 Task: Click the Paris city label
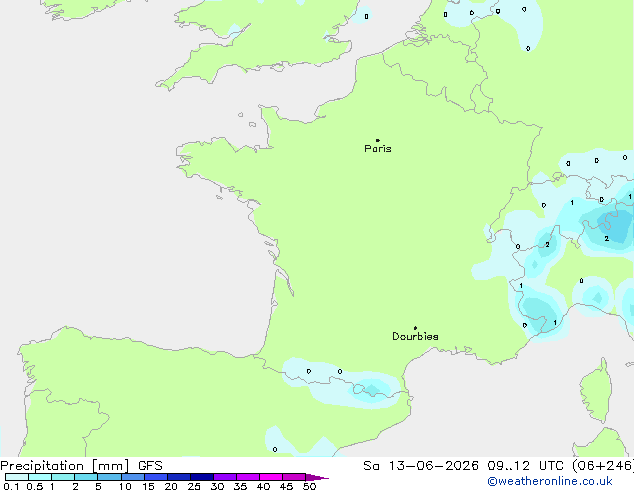(x=378, y=149)
